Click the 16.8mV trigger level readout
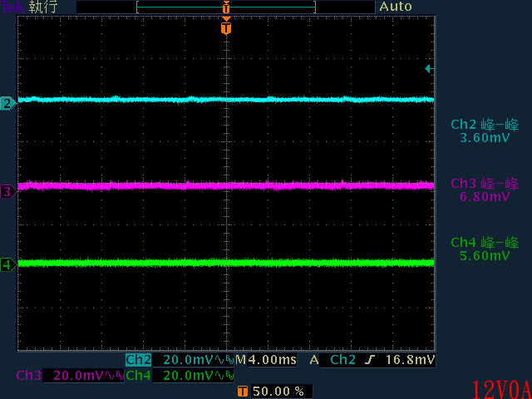The height and width of the screenshot is (399, 532). point(410,360)
